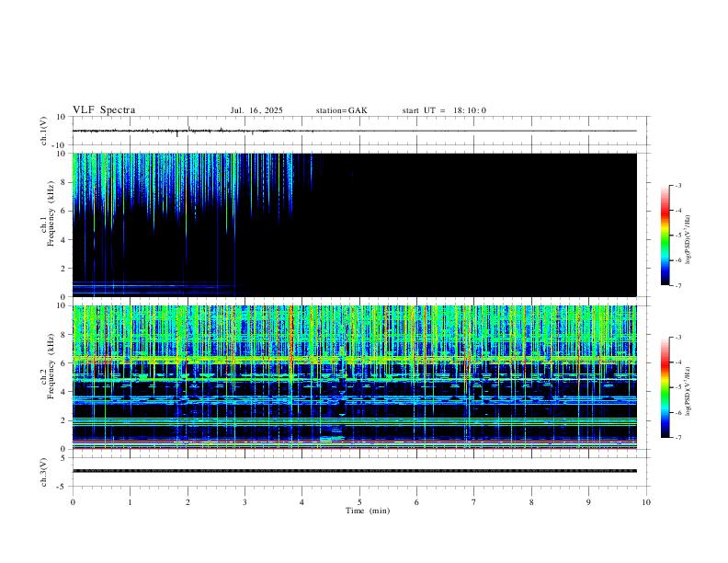Click the "Time (min)" x-axis label
Image resolution: width=728 pixels, height=563 pixels.
[368, 511]
